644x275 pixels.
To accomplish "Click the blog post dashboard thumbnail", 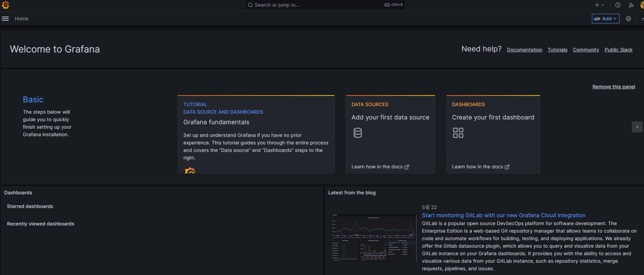I will [x=374, y=238].
